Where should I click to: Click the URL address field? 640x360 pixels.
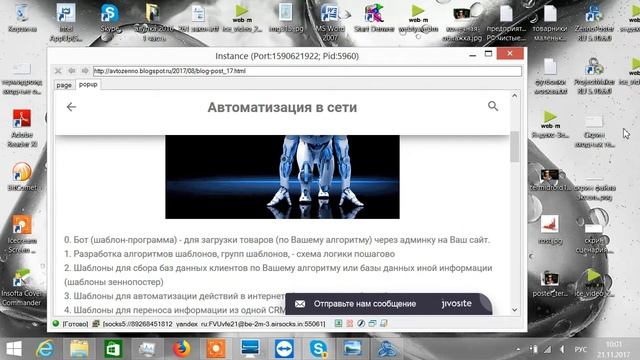tap(307, 71)
